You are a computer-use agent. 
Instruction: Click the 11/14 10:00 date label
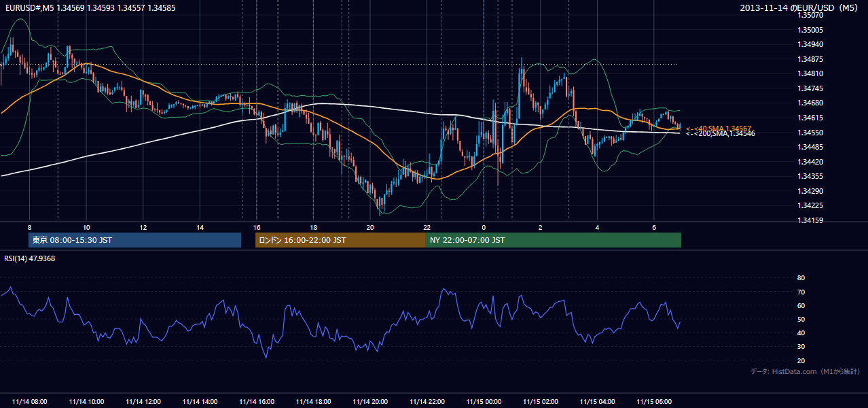click(86, 402)
